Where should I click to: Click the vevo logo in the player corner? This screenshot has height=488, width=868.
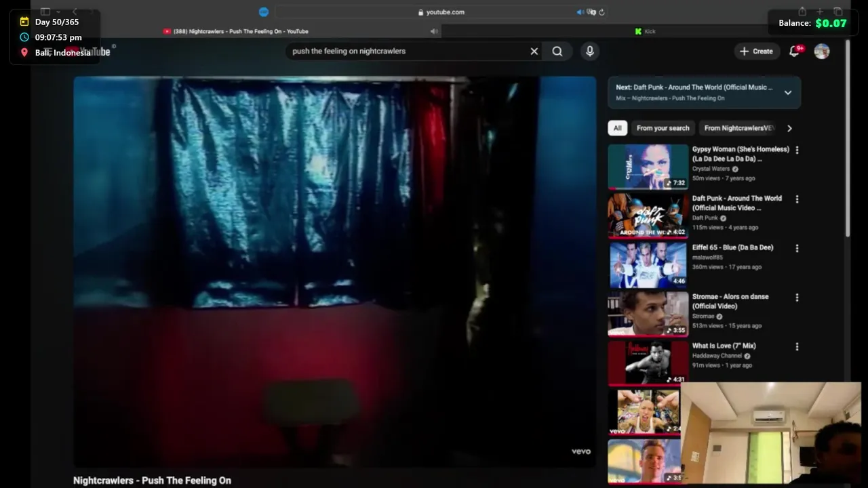[x=581, y=451]
